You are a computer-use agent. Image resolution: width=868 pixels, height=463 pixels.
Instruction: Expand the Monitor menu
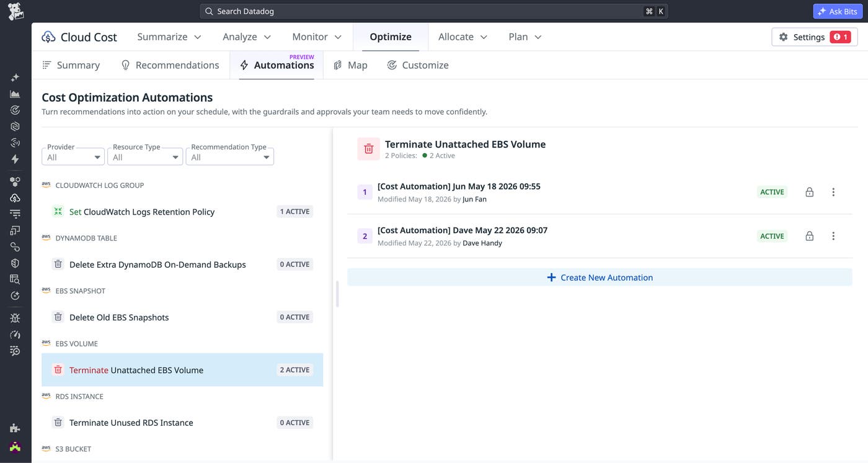[317, 37]
